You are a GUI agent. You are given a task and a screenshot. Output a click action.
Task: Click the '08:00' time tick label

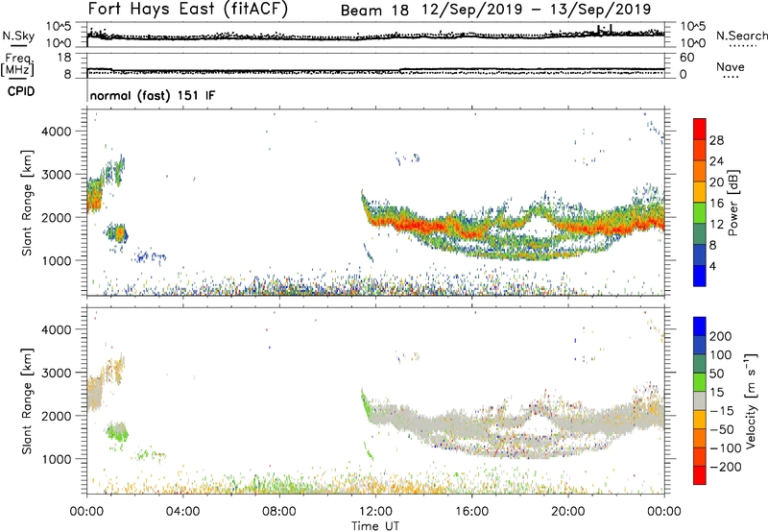click(x=279, y=512)
